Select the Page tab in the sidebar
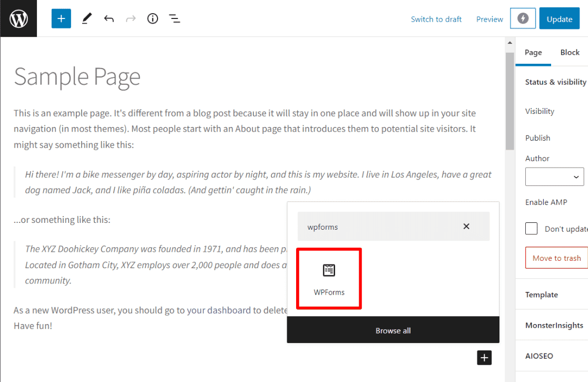588x382 pixels. tap(533, 52)
